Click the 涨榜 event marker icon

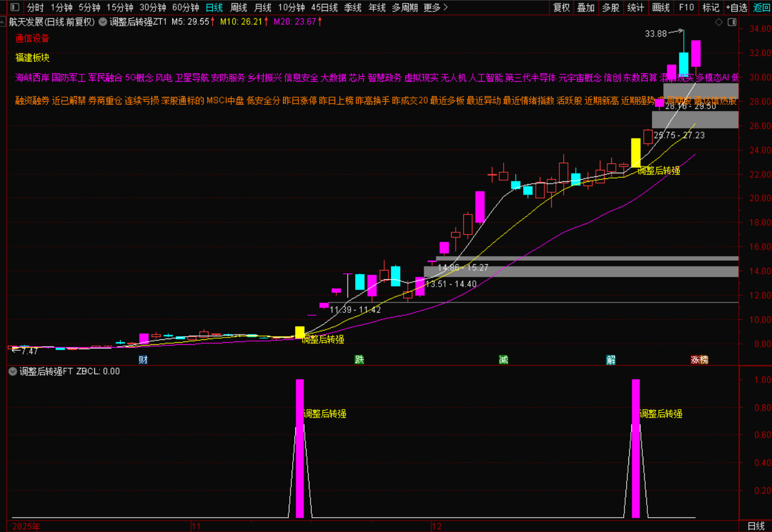(699, 360)
